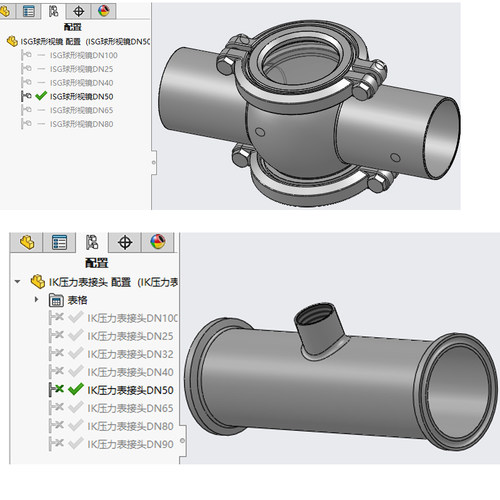Select configuration IK压力表接头DN100
Viewport: 500px width, 500px height.
[x=132, y=318]
